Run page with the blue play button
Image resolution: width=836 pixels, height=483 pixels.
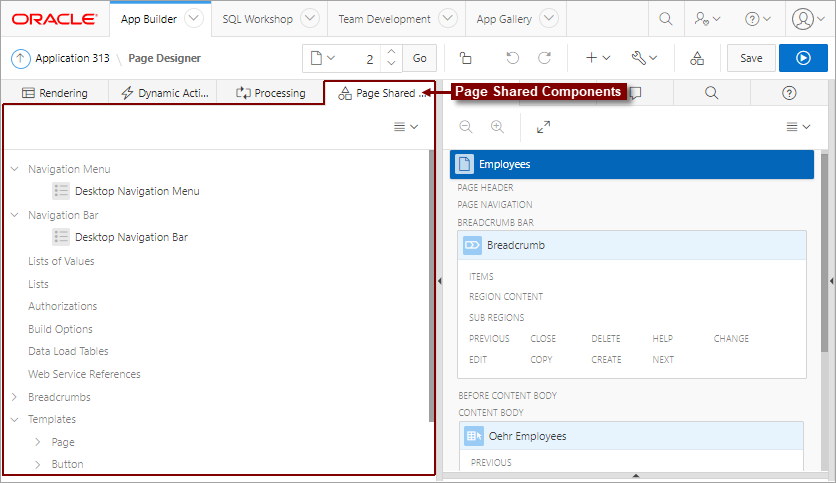coord(803,58)
